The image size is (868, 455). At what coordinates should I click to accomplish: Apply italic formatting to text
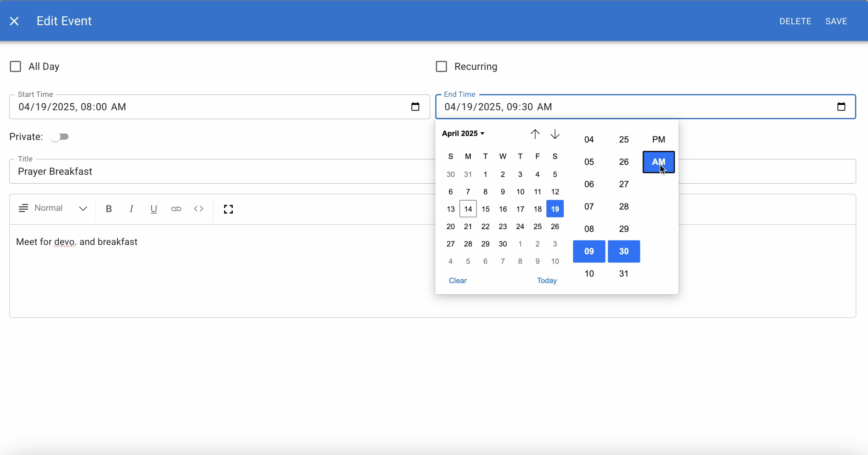[131, 209]
